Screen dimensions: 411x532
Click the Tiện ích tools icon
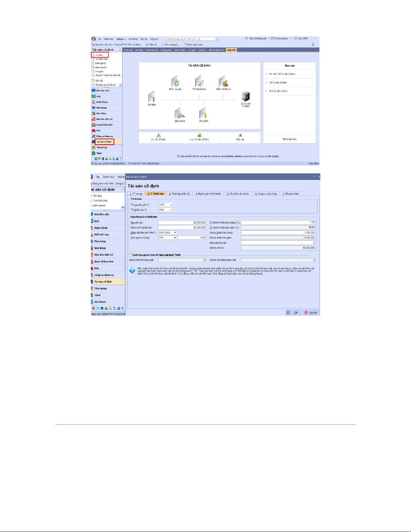pos(240,136)
